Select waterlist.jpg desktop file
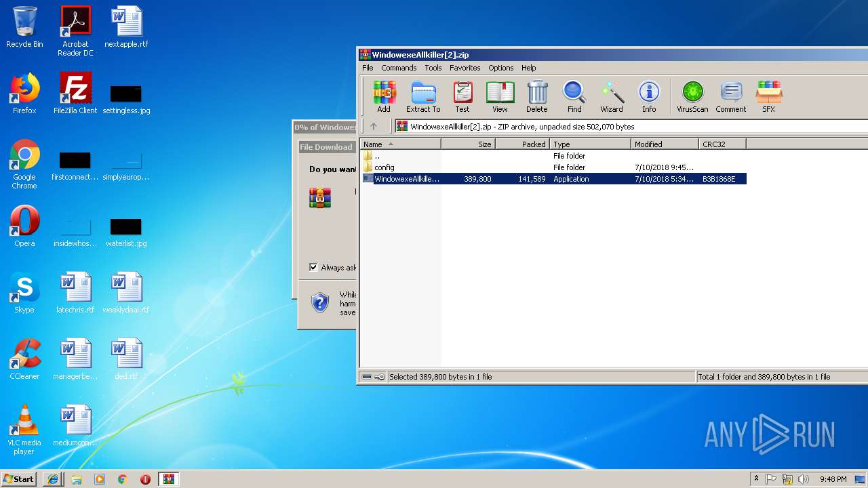 click(126, 232)
